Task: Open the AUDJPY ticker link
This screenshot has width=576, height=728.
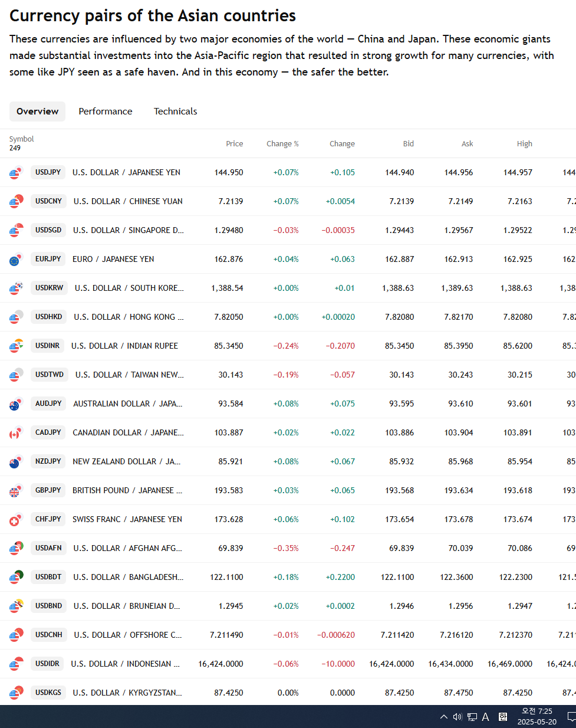Action: 48,404
